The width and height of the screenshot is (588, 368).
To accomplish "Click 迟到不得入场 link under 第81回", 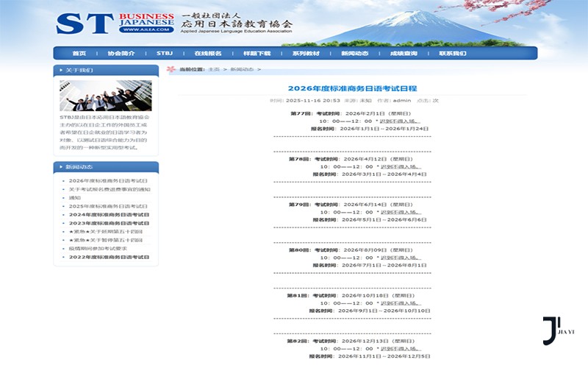I will click(401, 303).
